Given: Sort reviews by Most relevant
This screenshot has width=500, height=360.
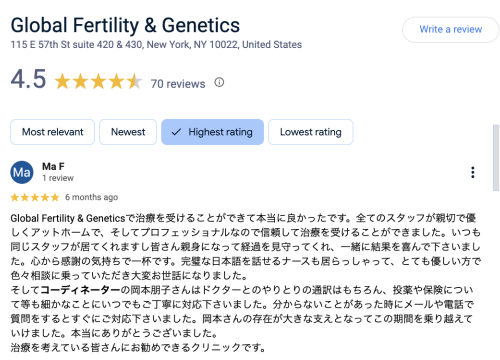Looking at the screenshot, I should click(x=53, y=132).
